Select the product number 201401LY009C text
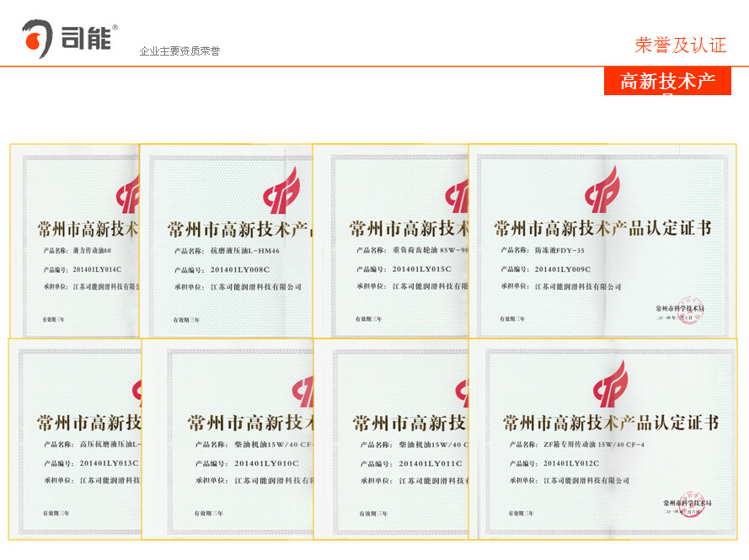The height and width of the screenshot is (560, 749). (563, 269)
